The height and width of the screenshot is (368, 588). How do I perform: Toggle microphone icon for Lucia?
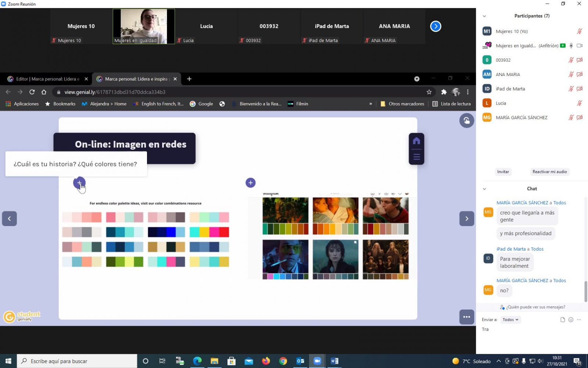[580, 103]
